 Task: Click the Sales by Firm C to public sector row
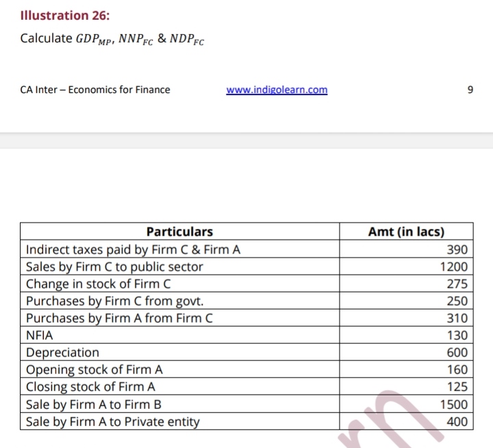pyautogui.click(x=114, y=266)
